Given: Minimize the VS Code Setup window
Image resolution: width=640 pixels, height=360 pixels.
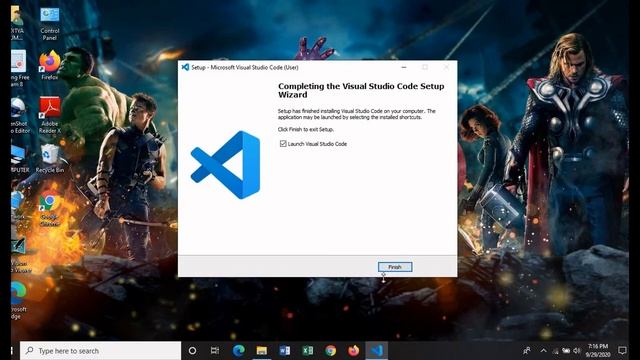Looking at the screenshot, I should click(x=404, y=67).
